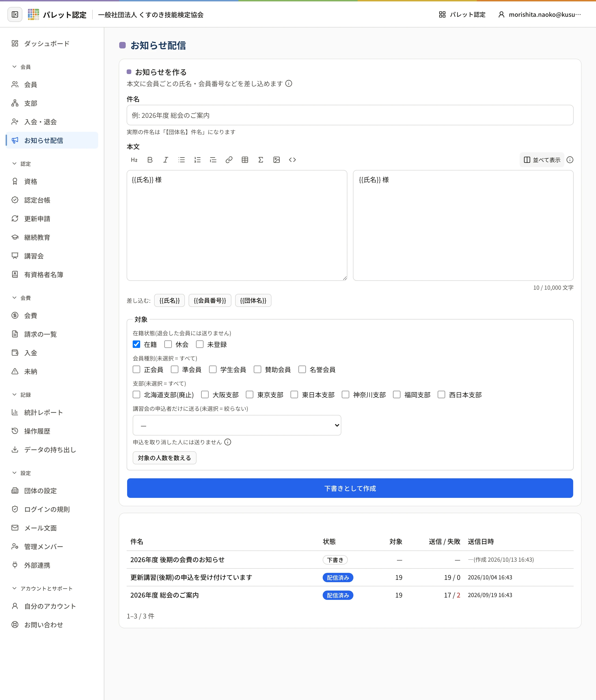Viewport: 596px width, 700px height.
Task: Insert a numbered list
Action: click(197, 160)
